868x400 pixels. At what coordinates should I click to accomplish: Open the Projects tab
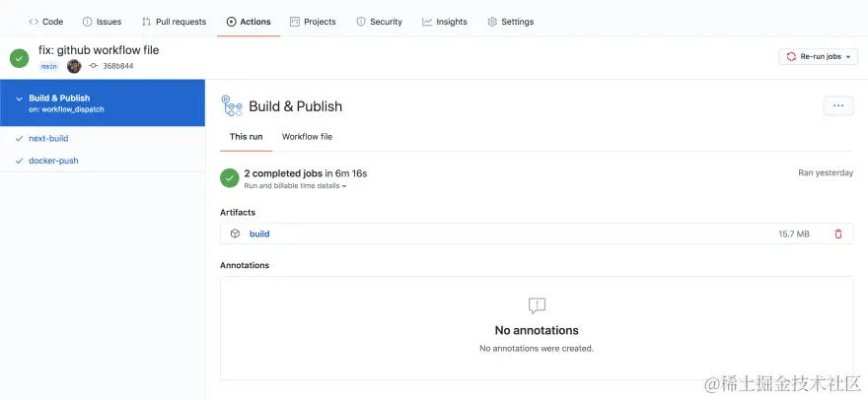pos(313,22)
